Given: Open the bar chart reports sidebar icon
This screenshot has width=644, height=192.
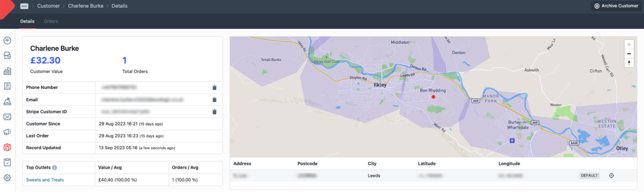Looking at the screenshot, I should tap(7, 71).
